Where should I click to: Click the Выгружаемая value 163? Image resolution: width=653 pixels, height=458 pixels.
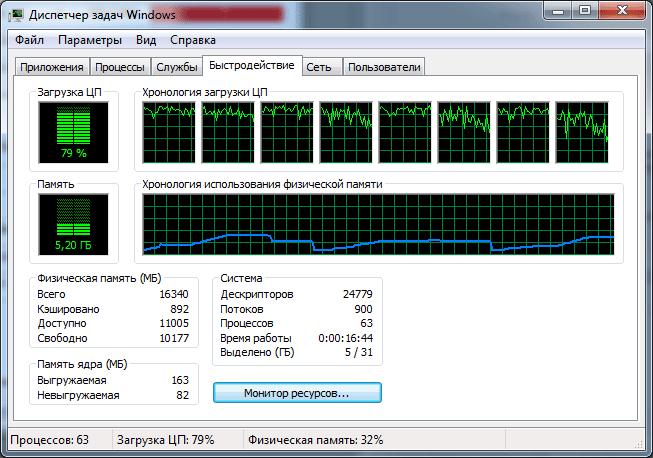[x=180, y=381]
